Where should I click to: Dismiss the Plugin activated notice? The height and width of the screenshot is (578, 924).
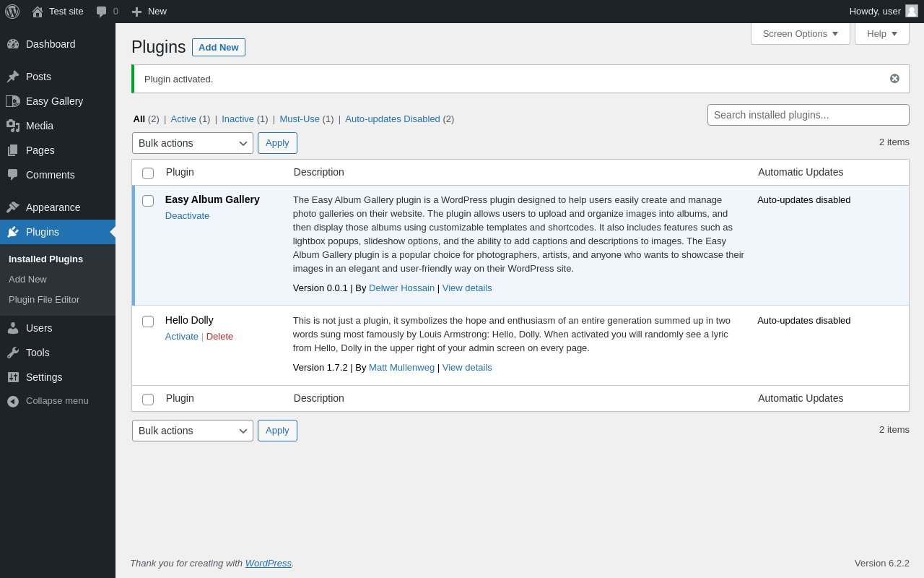click(x=894, y=79)
